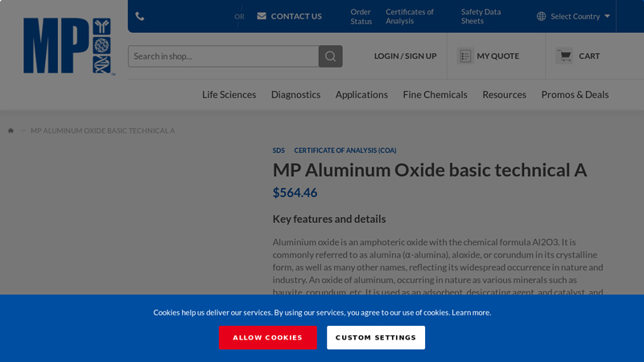
Task: Focus the Search in shop field
Action: [224, 56]
